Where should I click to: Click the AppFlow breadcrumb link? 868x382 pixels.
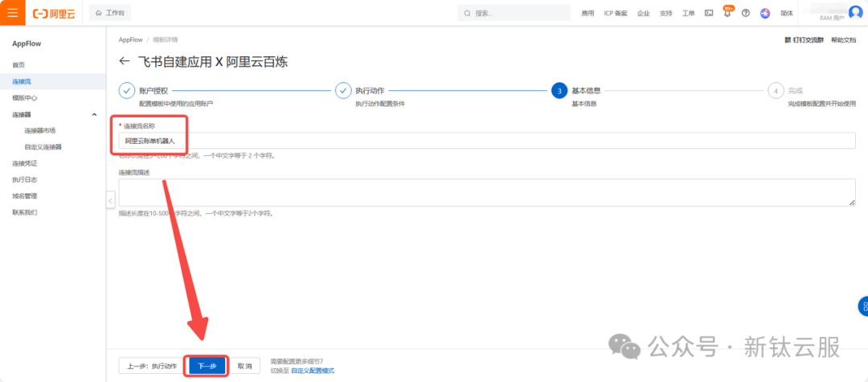point(130,40)
